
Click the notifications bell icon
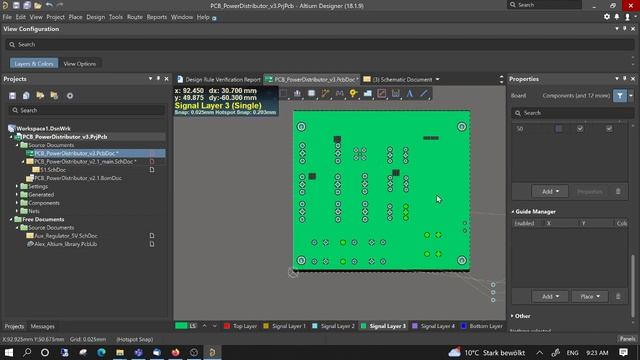tap(617, 17)
